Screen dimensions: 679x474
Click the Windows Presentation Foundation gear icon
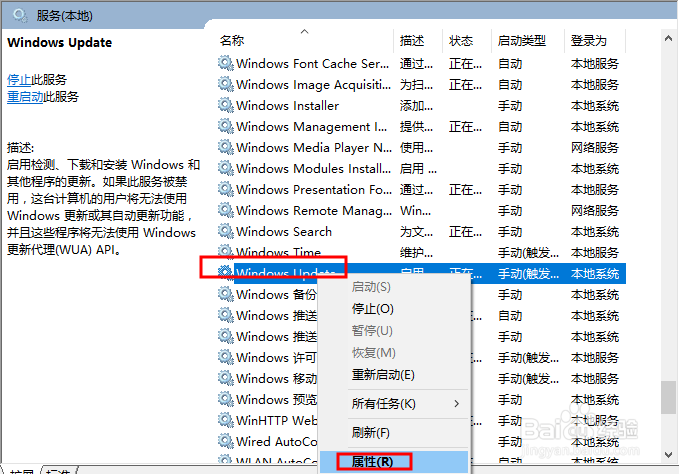(x=226, y=189)
